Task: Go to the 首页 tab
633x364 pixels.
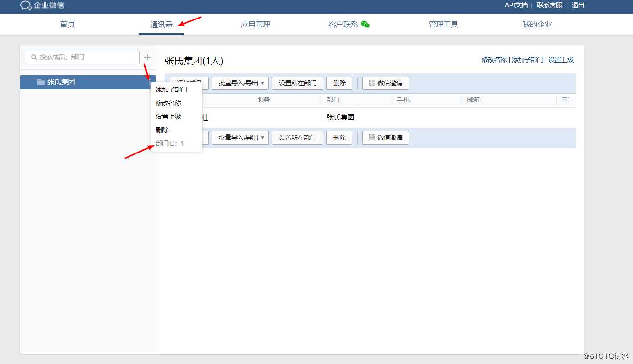Action: click(67, 24)
